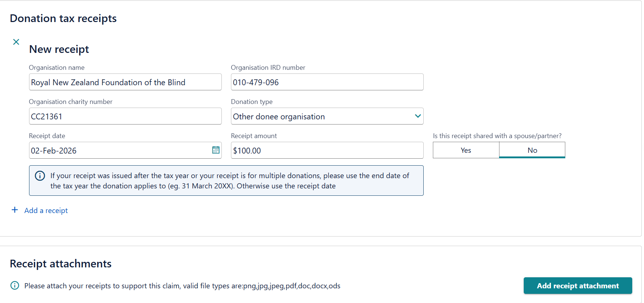Click the X to remove the new receipt

pyautogui.click(x=16, y=42)
